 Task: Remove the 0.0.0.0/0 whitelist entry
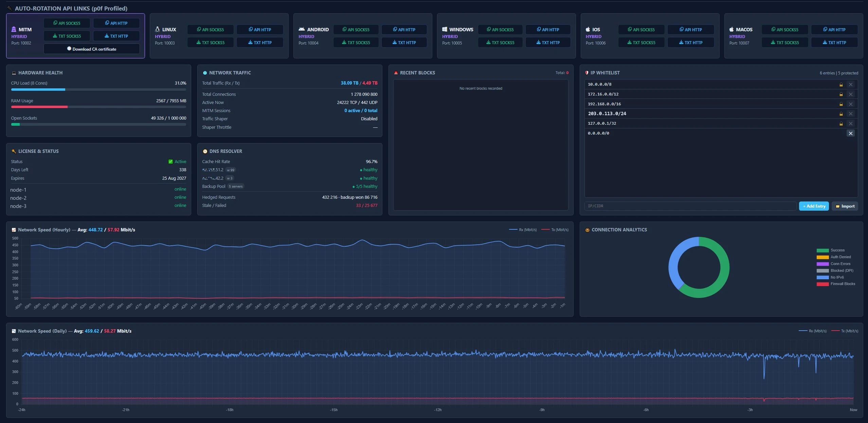coord(850,133)
